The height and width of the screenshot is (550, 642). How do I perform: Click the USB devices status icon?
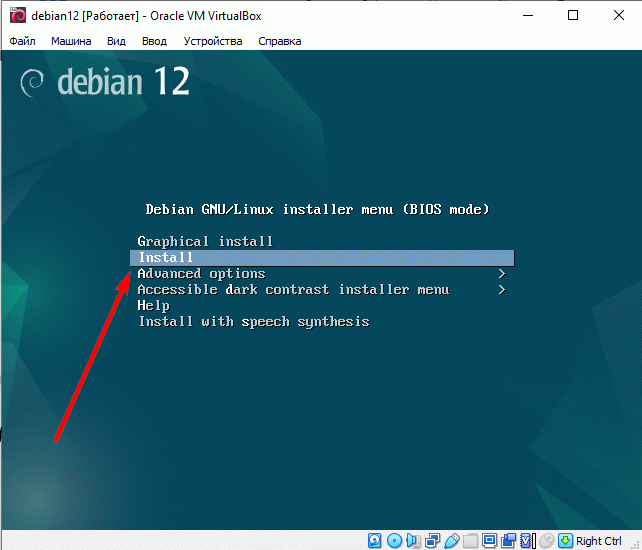(x=452, y=541)
